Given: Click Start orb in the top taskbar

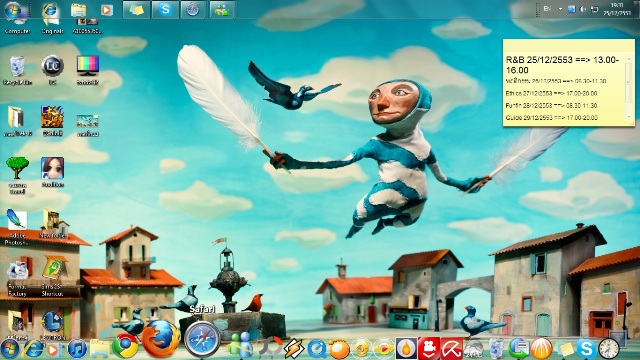Looking at the screenshot, I should (13, 9).
